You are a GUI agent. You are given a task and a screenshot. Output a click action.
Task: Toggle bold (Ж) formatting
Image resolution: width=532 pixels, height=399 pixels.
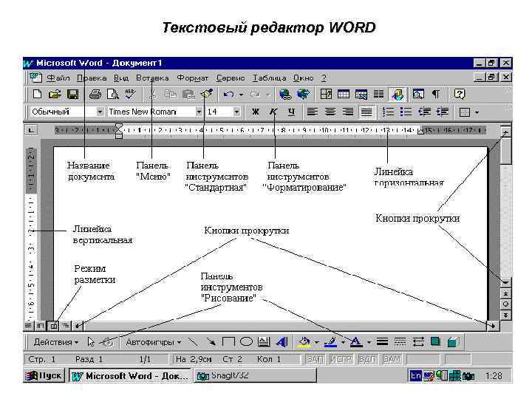point(256,112)
